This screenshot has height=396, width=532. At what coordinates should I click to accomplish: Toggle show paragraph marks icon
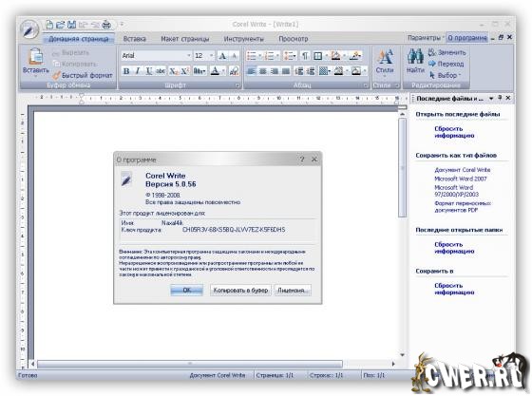305,56
